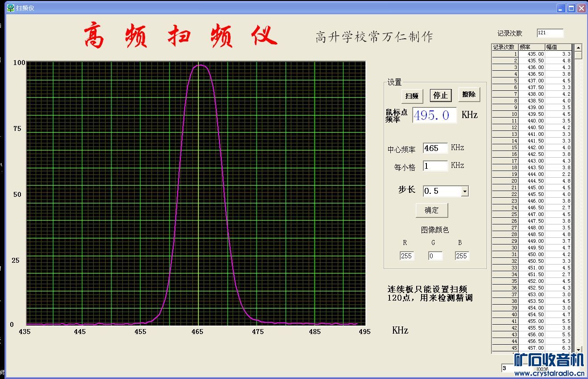This screenshot has width=588, height=379.
Task: Click the 幅值 column header in table
Action: (558, 47)
